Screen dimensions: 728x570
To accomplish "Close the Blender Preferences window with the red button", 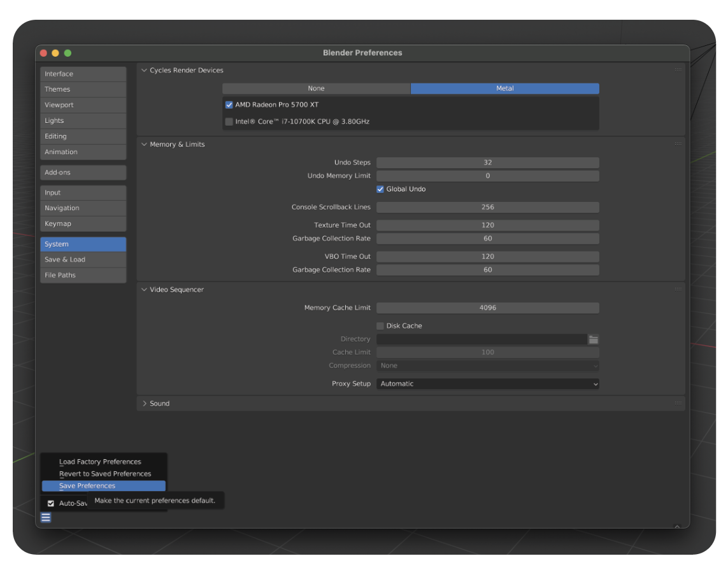I will pyautogui.click(x=44, y=53).
